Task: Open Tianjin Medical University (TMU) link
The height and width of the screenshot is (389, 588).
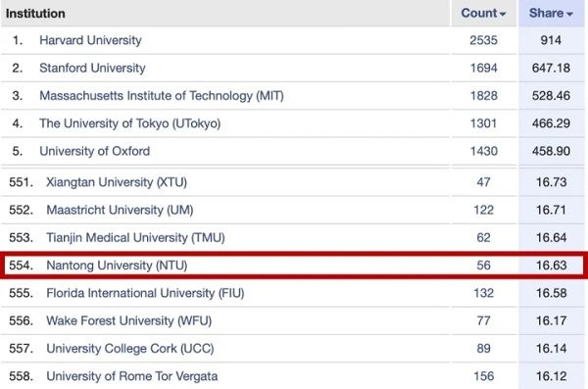Action: pos(135,238)
